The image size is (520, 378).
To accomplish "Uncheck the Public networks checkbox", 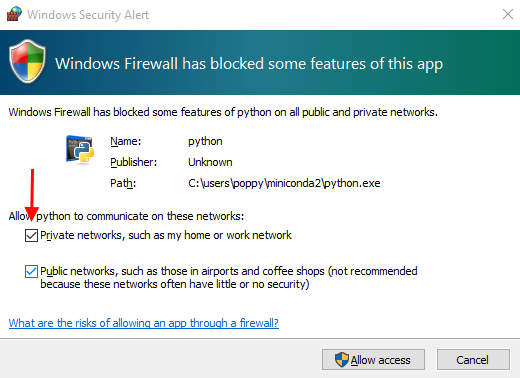I will [x=31, y=271].
